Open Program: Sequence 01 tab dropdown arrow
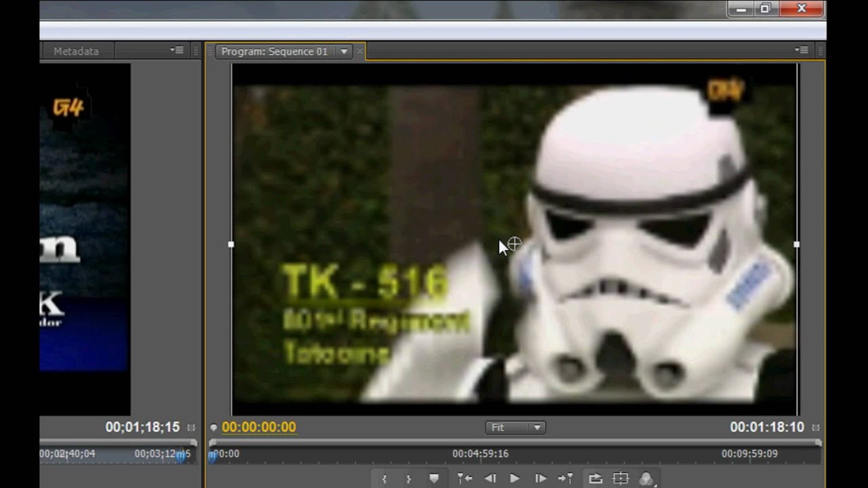 pos(344,52)
